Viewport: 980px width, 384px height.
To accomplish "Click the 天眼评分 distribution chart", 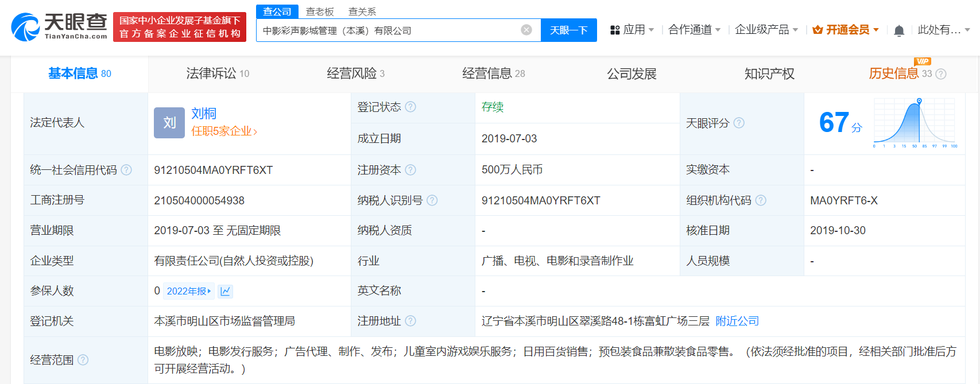I will [915, 122].
